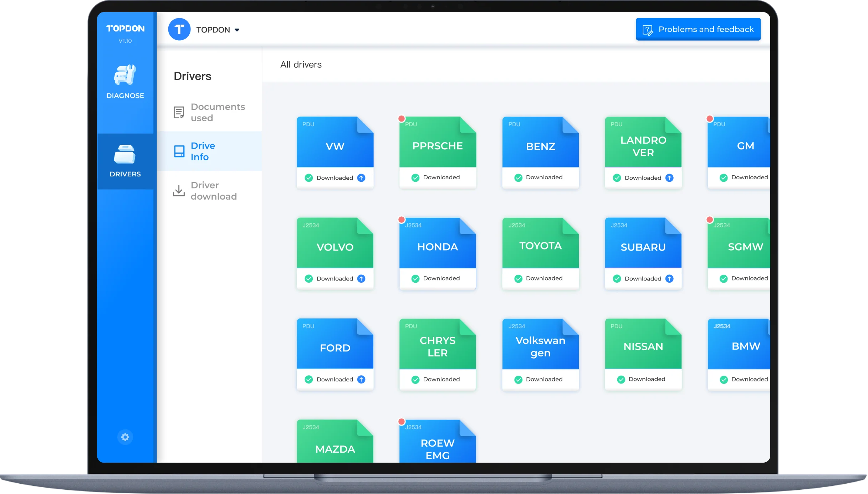Open the GM PDU driver card

click(x=739, y=153)
